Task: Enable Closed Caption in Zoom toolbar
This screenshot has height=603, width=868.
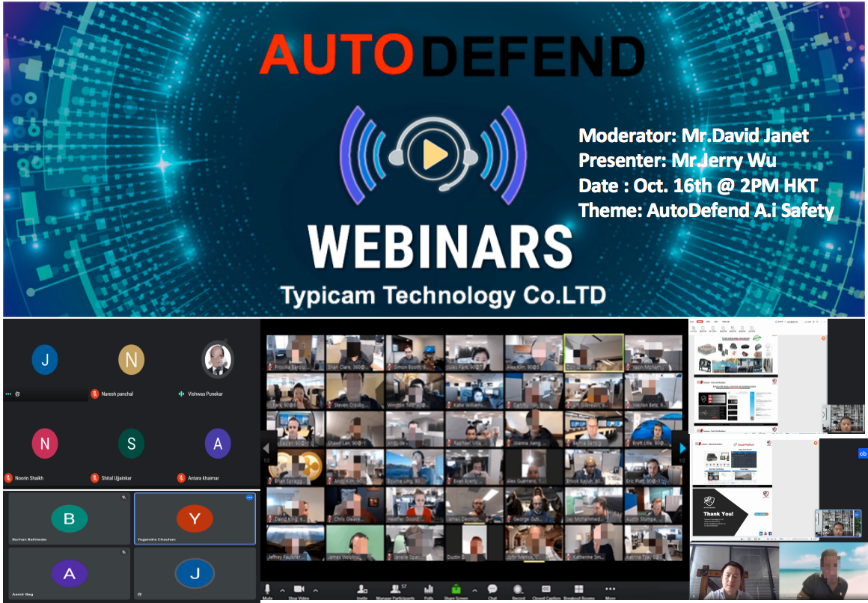Action: tap(545, 591)
